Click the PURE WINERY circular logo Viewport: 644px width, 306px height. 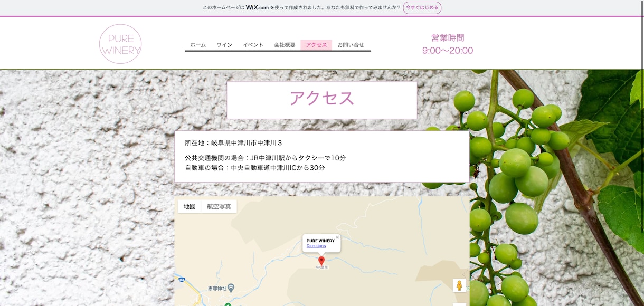click(x=120, y=44)
